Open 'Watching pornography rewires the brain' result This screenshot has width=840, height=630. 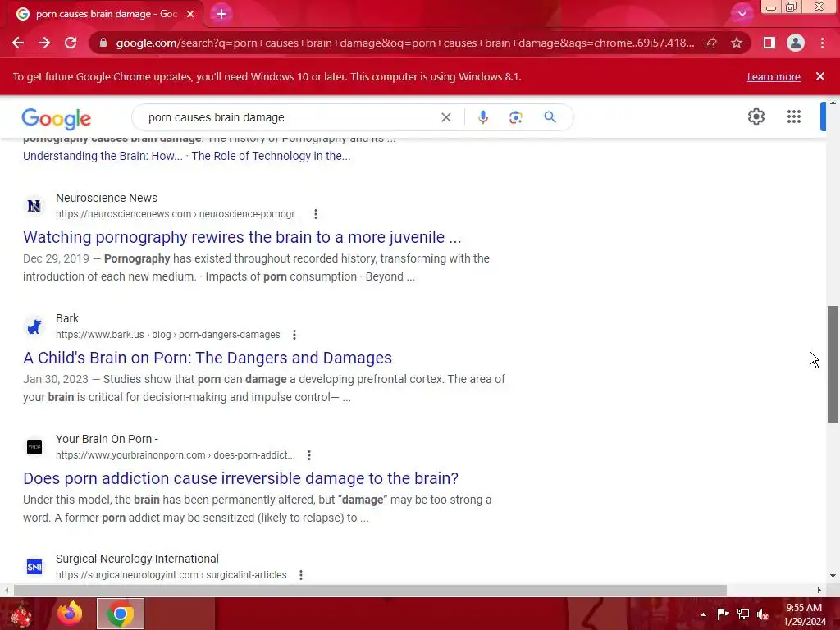click(x=242, y=237)
